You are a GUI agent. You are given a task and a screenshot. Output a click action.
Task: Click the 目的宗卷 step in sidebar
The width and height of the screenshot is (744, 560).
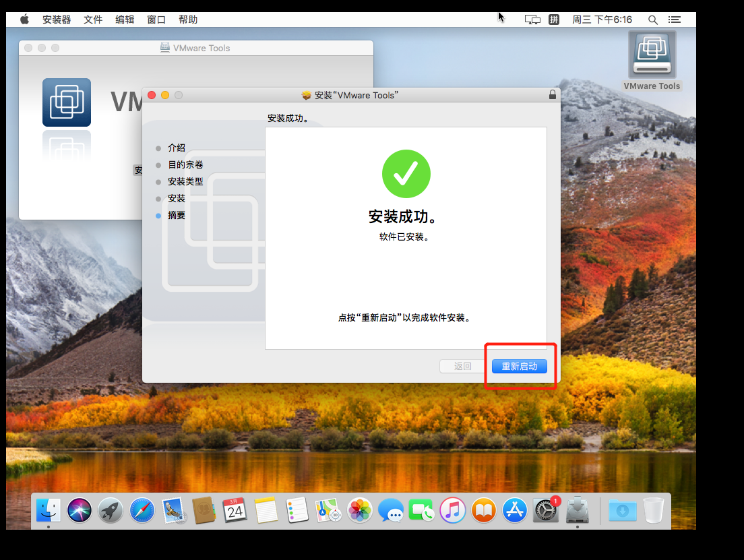[185, 164]
